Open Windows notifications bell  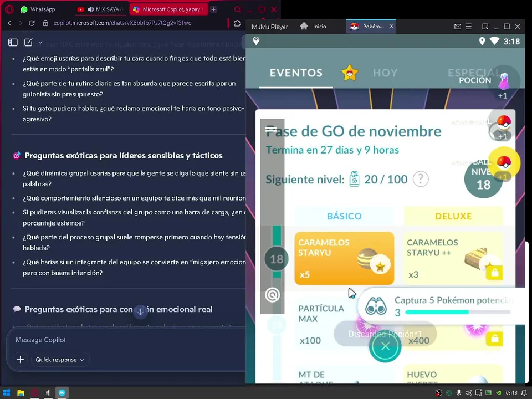[524, 392]
